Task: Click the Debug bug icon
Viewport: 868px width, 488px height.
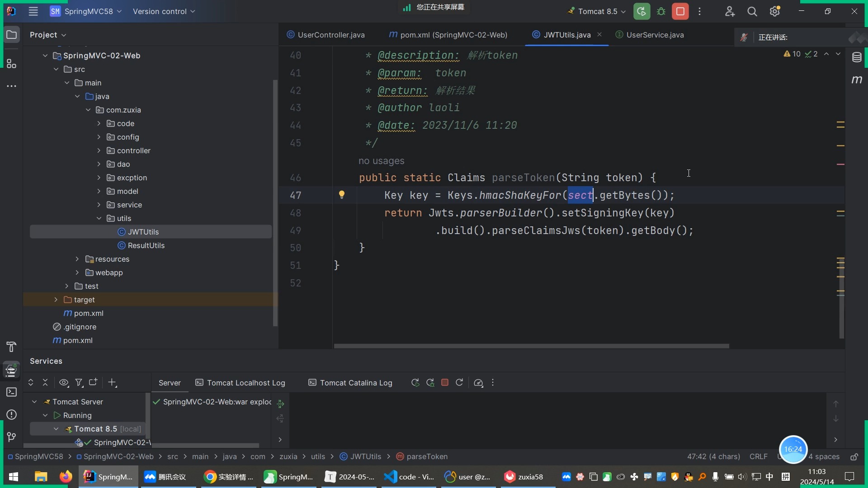Action: 661,11
